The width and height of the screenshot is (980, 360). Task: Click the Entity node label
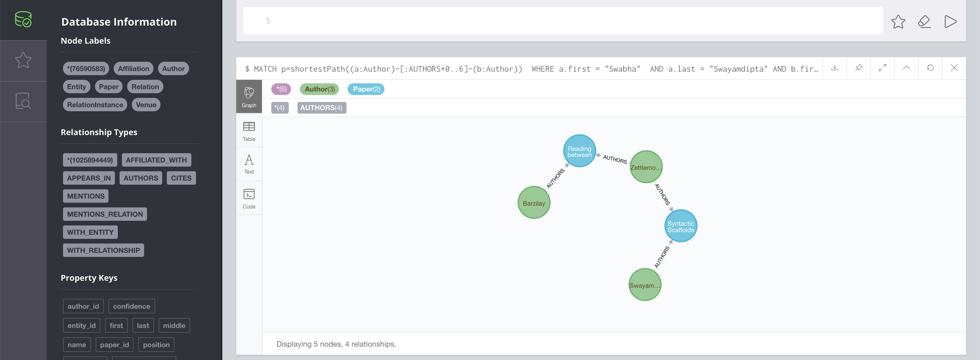click(x=76, y=87)
